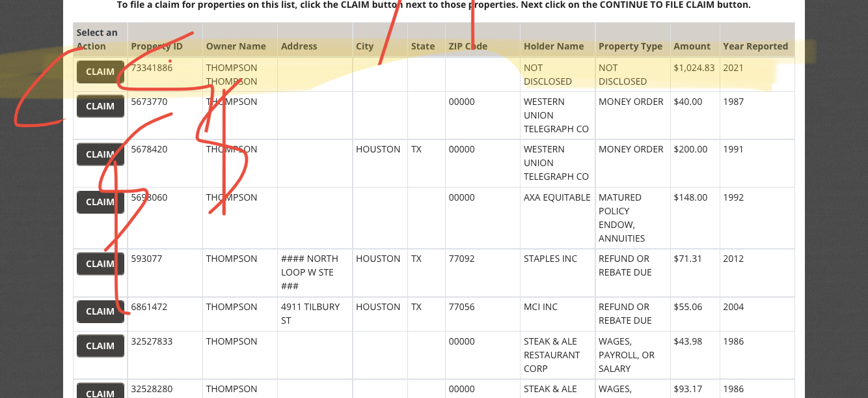Click the Amount column header
The width and height of the screenshot is (868, 398).
[x=692, y=46]
